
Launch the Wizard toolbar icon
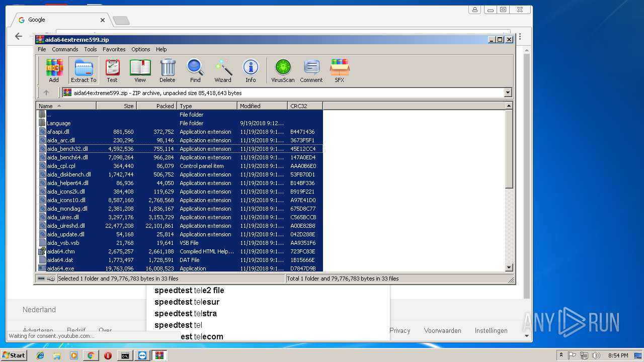223,70
